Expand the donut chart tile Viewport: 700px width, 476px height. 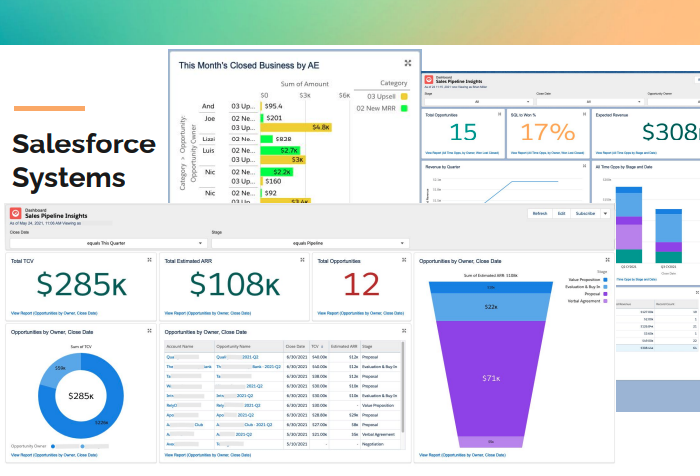150,331
